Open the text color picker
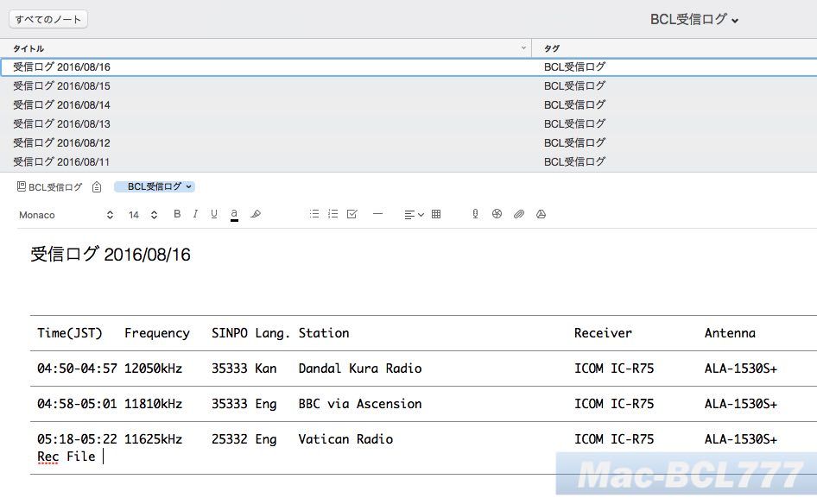The height and width of the screenshot is (504, 817). click(234, 214)
